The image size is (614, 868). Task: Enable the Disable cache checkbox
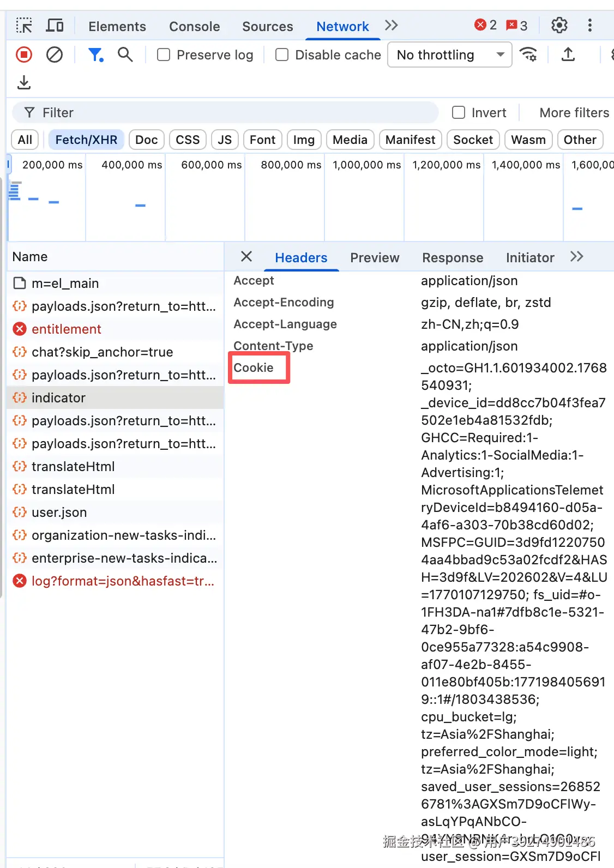(x=282, y=55)
